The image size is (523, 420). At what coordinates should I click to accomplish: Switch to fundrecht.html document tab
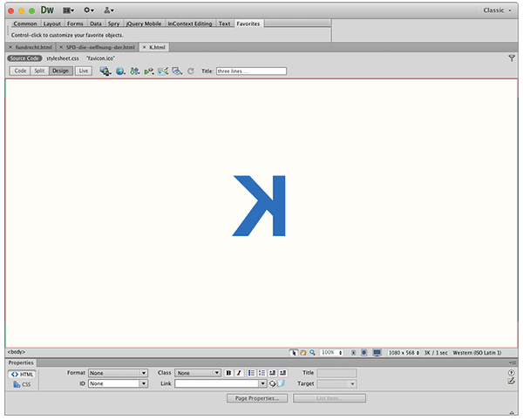click(x=32, y=46)
